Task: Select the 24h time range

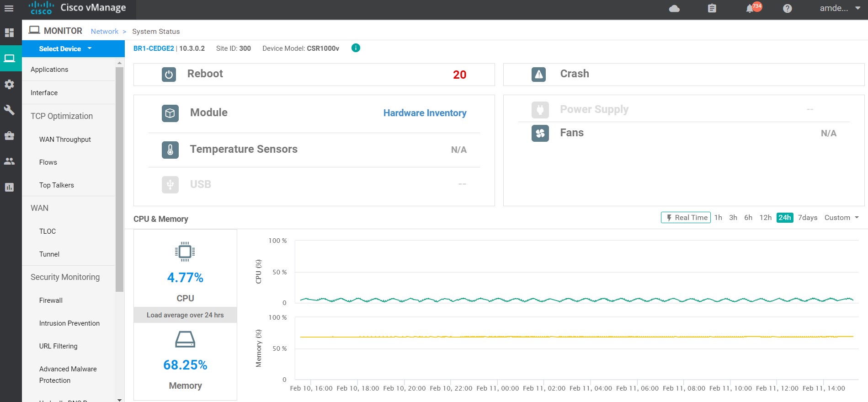Action: 784,218
